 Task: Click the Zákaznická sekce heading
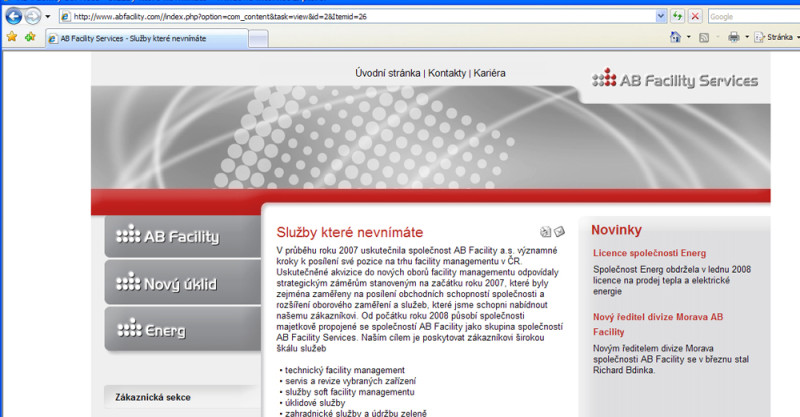point(153,397)
